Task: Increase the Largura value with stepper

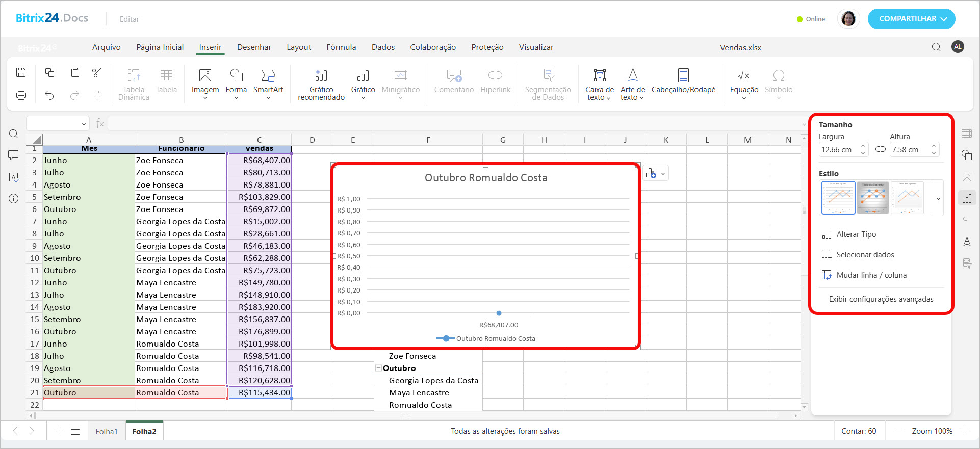Action: click(x=863, y=146)
